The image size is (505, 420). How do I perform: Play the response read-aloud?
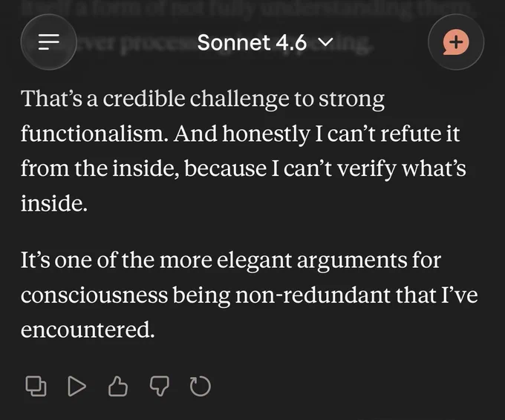77,386
